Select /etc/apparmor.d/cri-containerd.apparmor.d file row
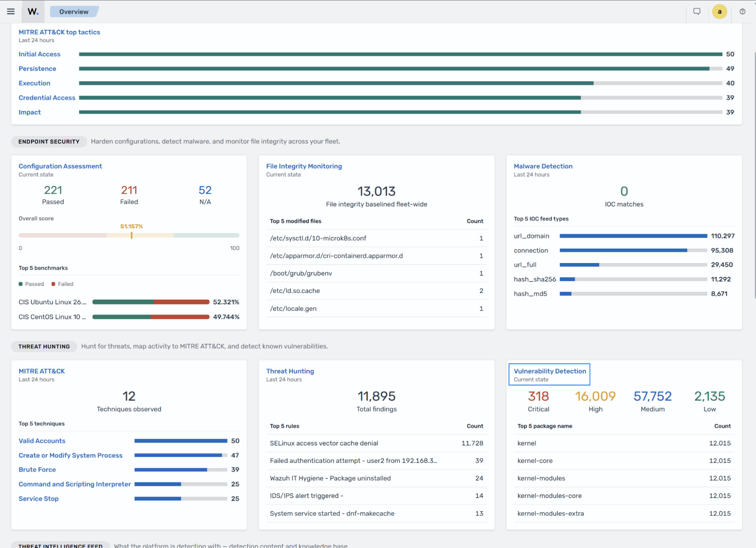Viewport: 756px width, 548px height. pos(376,256)
